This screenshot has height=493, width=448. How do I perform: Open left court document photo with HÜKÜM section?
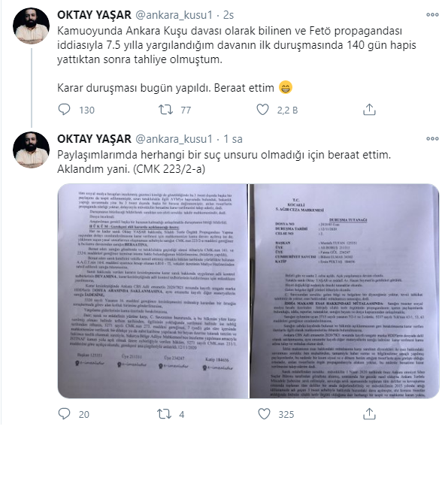pyautogui.click(x=153, y=291)
